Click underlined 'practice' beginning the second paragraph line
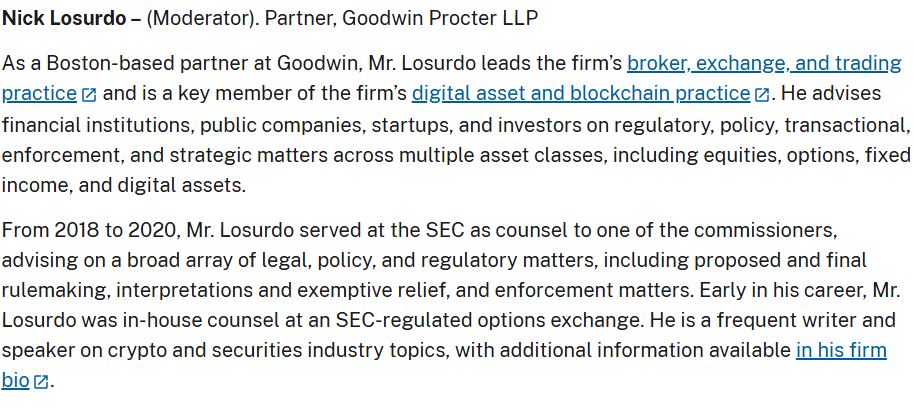This screenshot has height=409, width=914. coord(39,94)
